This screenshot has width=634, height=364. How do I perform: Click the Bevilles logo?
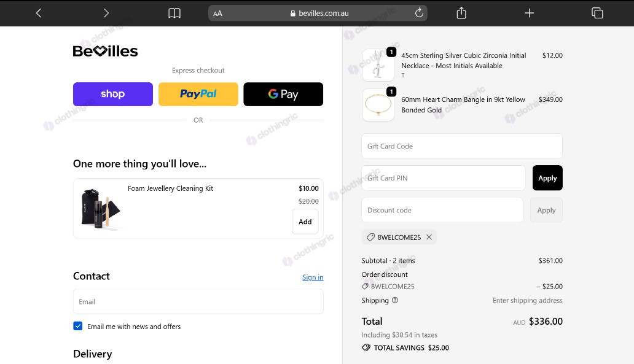point(105,51)
